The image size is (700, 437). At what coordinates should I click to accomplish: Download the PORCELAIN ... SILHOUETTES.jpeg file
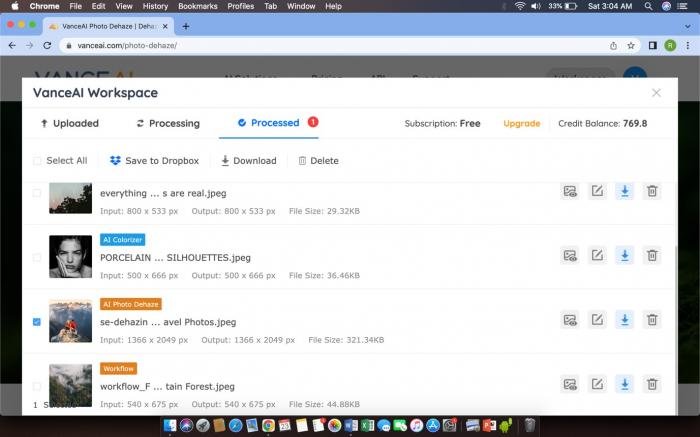point(625,256)
